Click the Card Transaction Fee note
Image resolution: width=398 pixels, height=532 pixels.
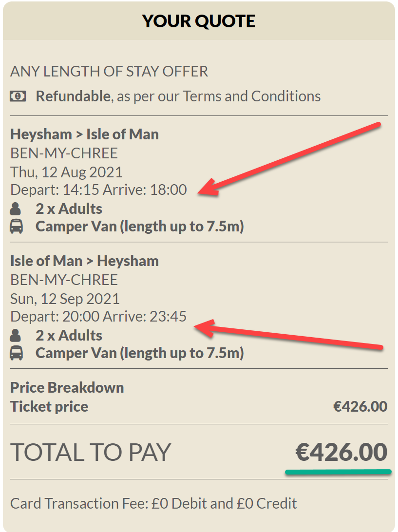coord(153,503)
